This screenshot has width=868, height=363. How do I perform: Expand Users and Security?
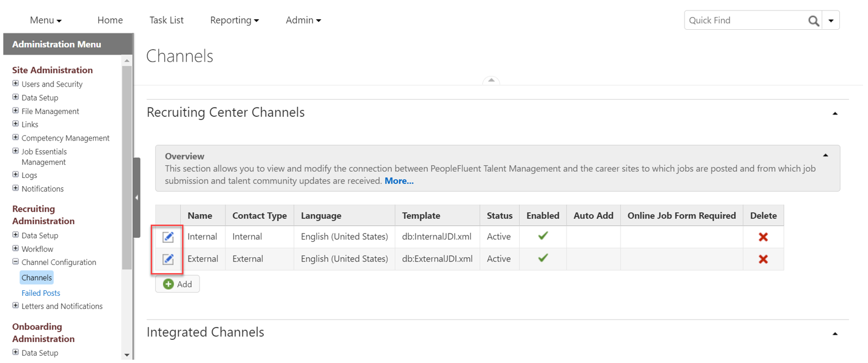coord(15,84)
